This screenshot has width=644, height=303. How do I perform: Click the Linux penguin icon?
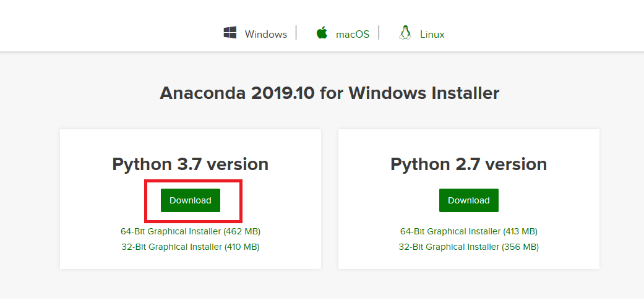coord(405,32)
